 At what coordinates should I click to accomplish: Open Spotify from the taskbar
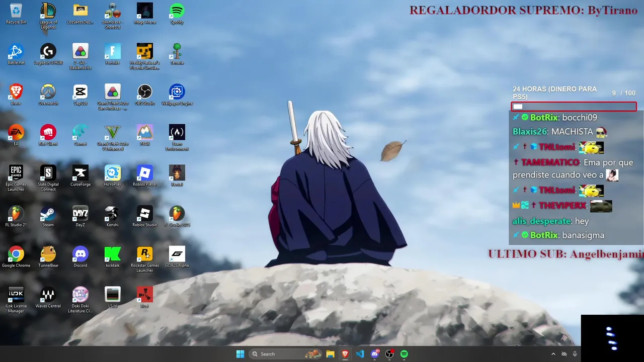404,354
